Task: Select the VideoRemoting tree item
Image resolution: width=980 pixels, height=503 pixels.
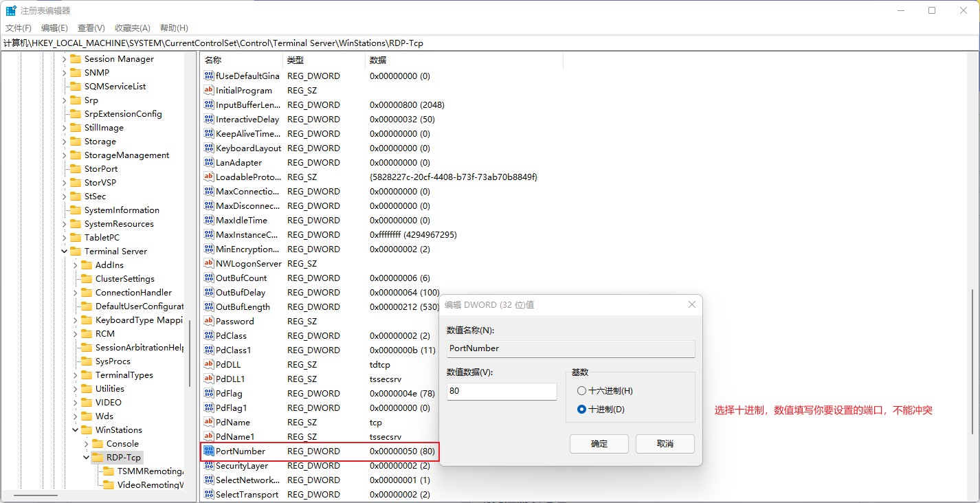Action: click(x=151, y=485)
